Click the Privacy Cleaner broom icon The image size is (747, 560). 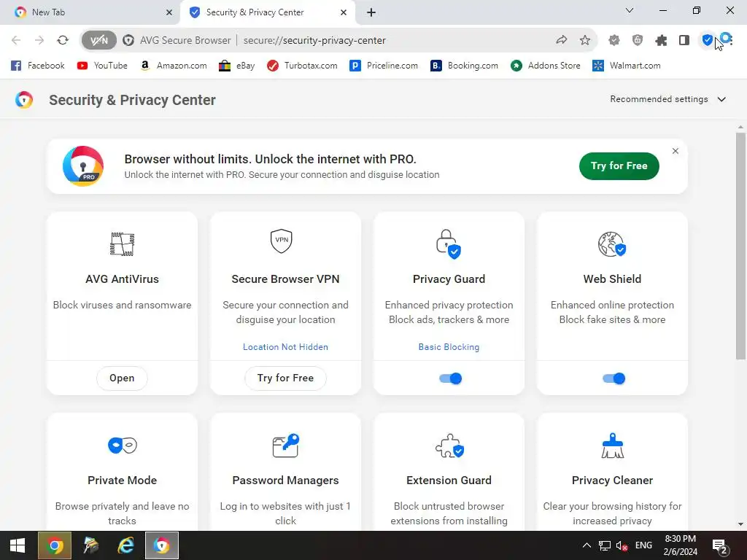pos(613,446)
